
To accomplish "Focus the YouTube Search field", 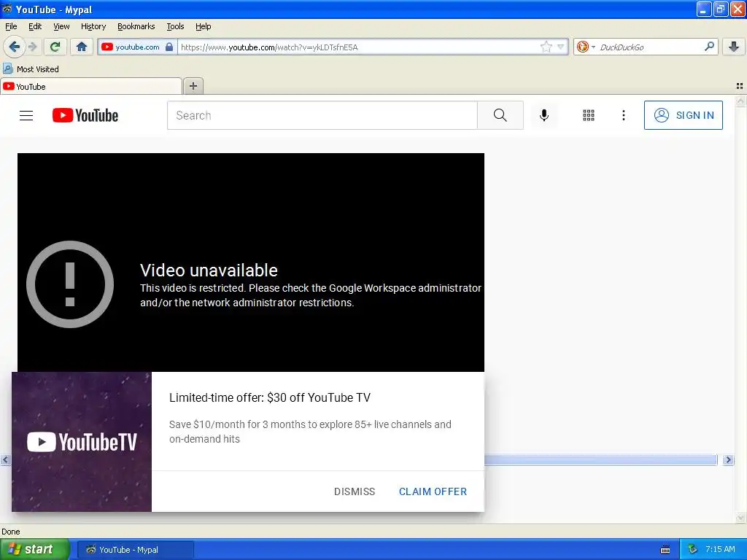I will coord(322,115).
